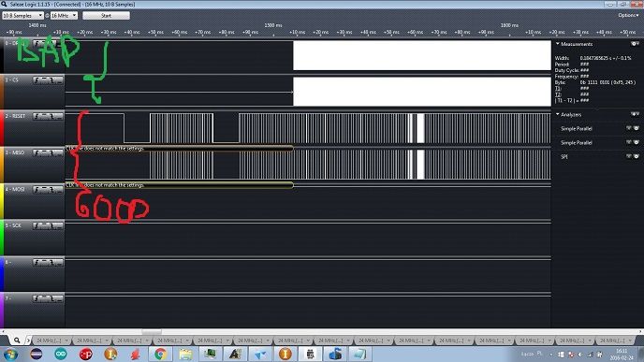Set falling edge trigger on channel 7
The width and height of the screenshot is (644, 362).
(x=51, y=298)
